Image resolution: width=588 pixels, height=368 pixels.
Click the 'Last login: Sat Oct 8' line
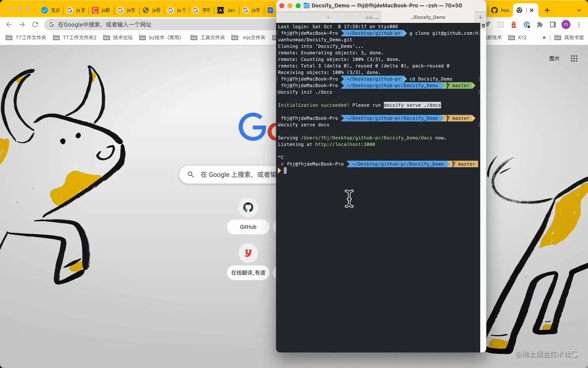tap(338, 27)
